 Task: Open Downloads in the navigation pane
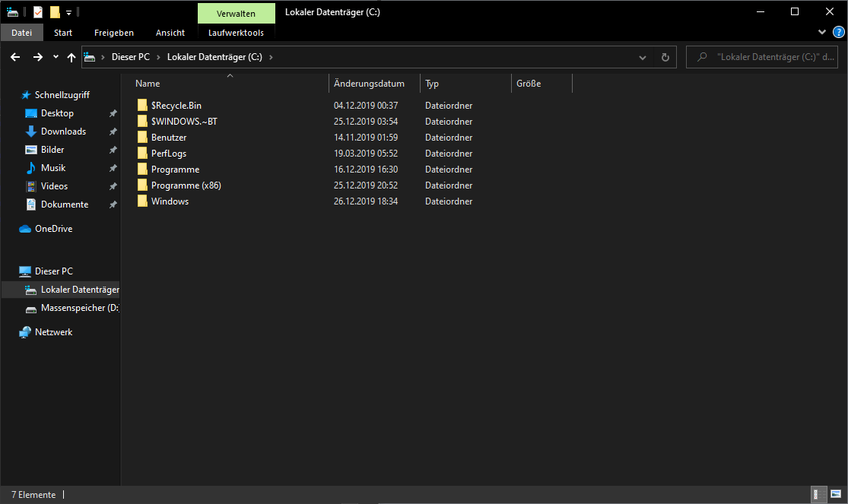63,132
